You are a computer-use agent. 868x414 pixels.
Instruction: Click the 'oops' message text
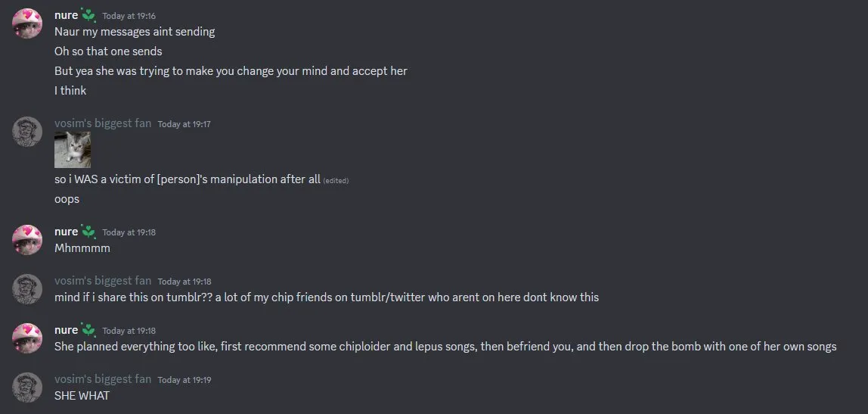tap(67, 199)
